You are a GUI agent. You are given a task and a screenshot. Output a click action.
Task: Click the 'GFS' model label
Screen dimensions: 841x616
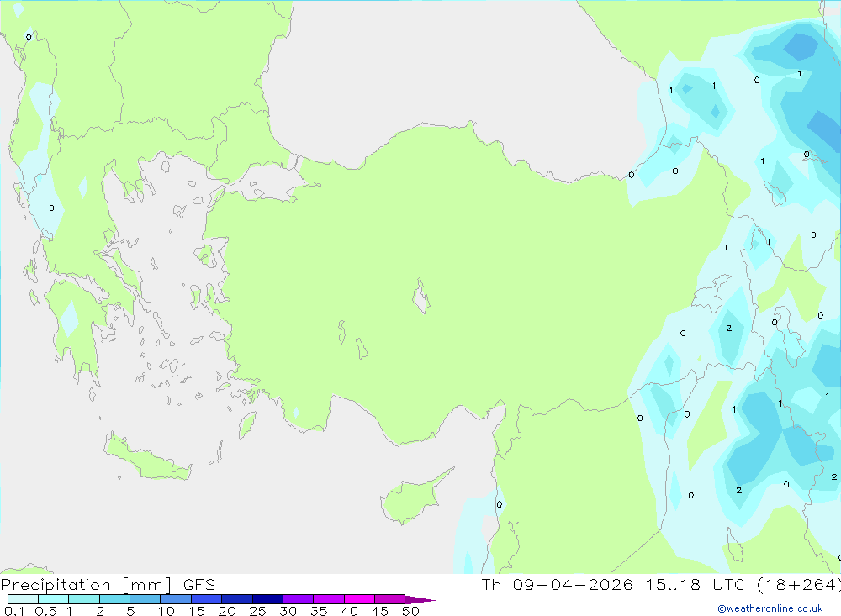[x=199, y=584]
